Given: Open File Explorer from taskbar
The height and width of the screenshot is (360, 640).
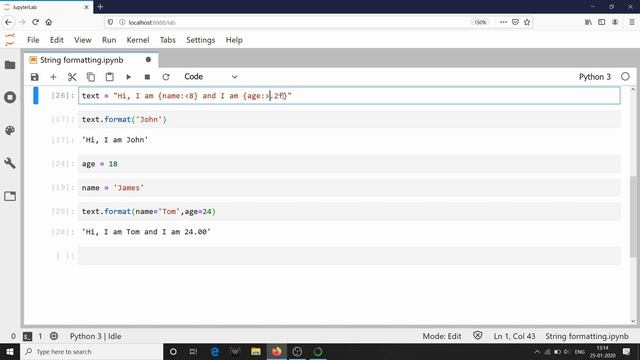Looking at the screenshot, I should (256, 351).
